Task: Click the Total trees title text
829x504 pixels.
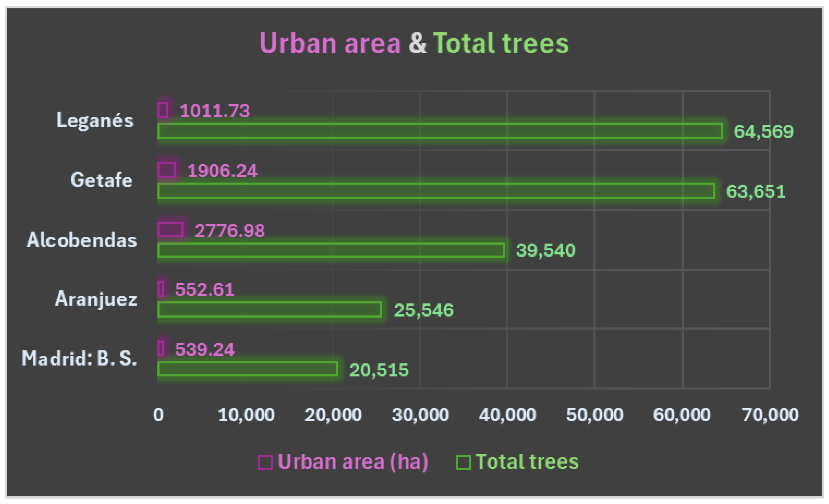Action: point(501,43)
